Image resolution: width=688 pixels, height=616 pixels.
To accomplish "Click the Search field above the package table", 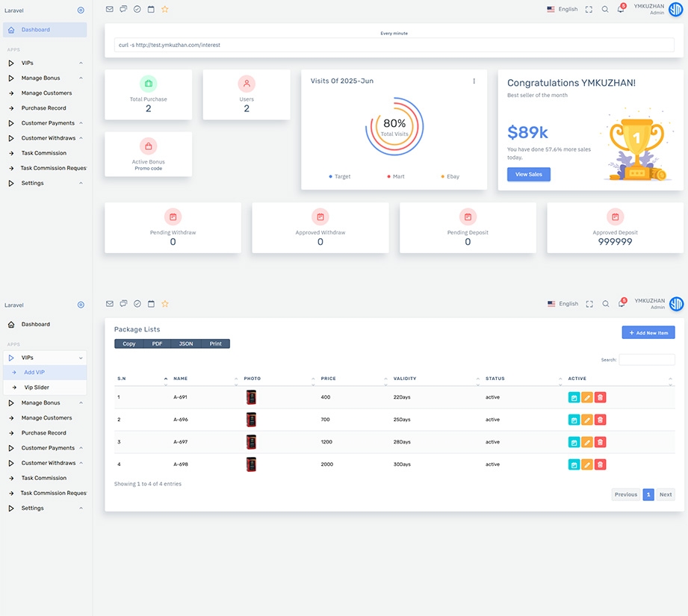I will click(646, 360).
